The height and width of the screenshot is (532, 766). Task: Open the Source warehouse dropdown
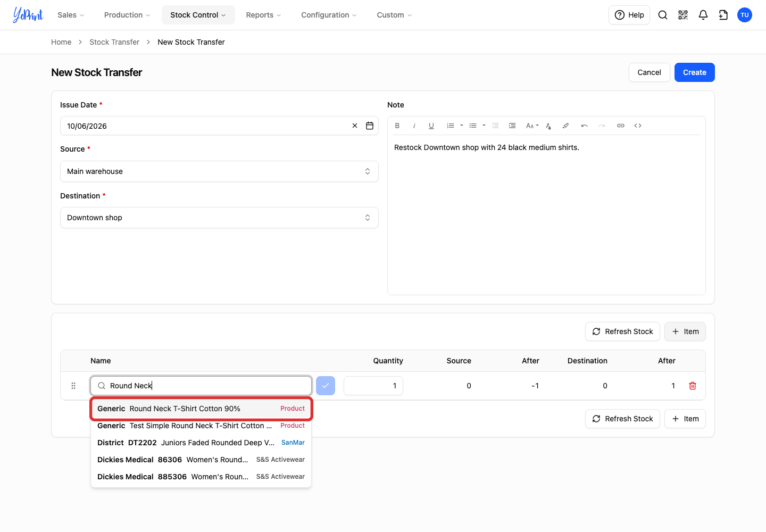pyautogui.click(x=219, y=171)
